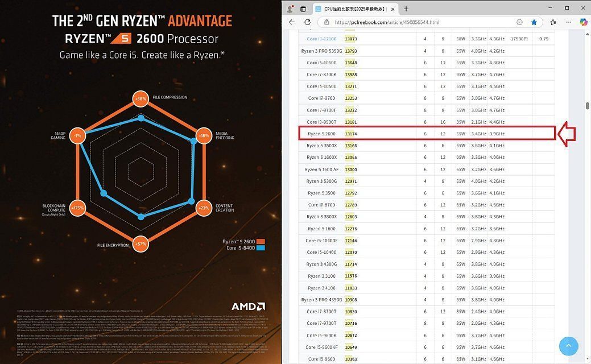Select score 13166 for Ryzen 5 3500X
The width and height of the screenshot is (591, 364).
[x=351, y=146]
